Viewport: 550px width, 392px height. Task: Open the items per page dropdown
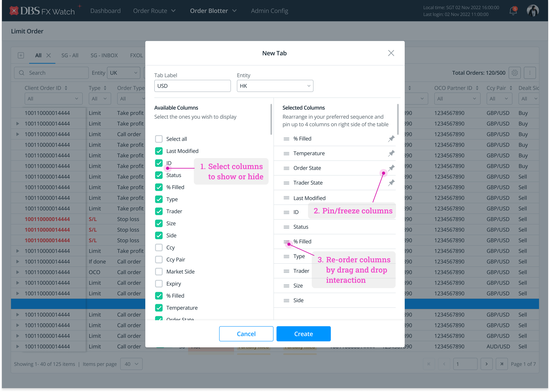(x=131, y=364)
